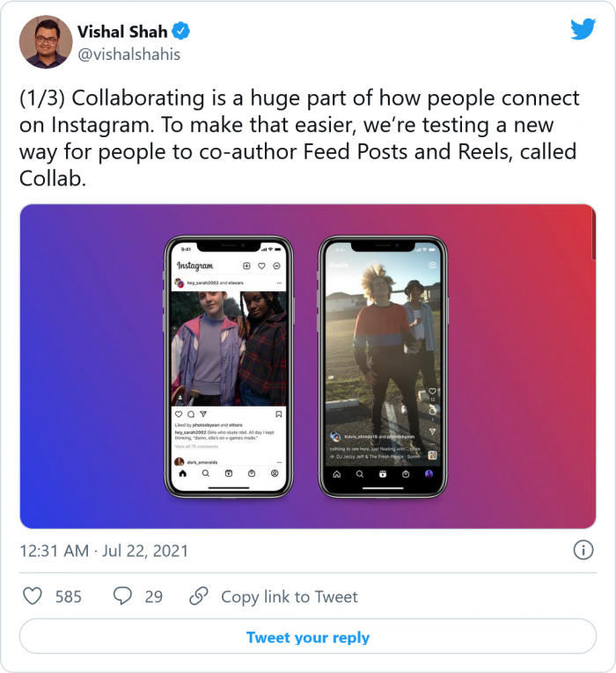Like the tweet with the heart icon
The width and height of the screenshot is (616, 673).
pos(33,596)
